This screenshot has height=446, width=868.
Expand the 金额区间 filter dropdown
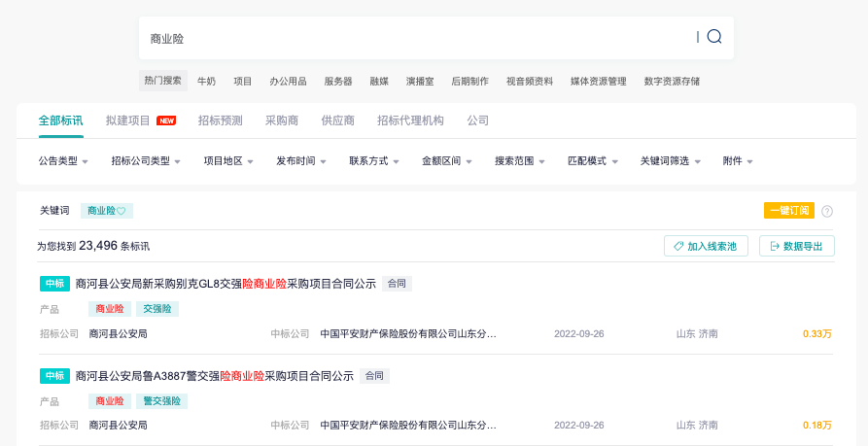pos(447,161)
